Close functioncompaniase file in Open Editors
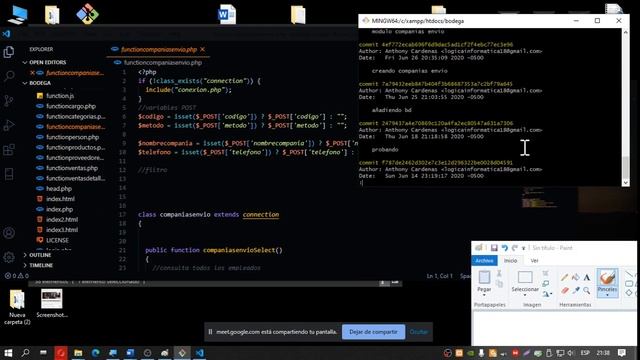The image size is (640, 360). [x=32, y=73]
